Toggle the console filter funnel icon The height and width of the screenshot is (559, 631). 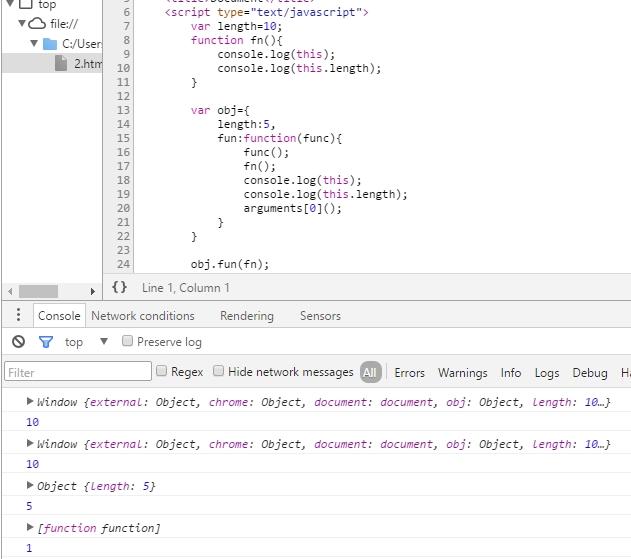pos(46,342)
